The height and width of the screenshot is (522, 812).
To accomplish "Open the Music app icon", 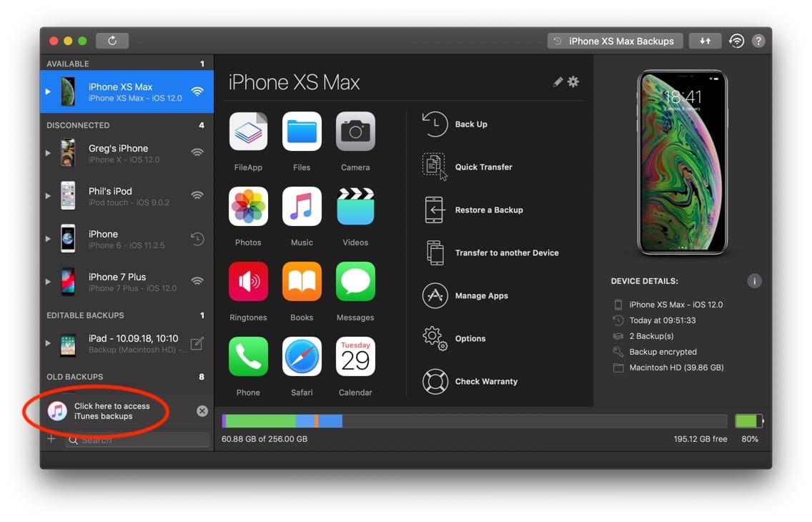I will click(302, 207).
